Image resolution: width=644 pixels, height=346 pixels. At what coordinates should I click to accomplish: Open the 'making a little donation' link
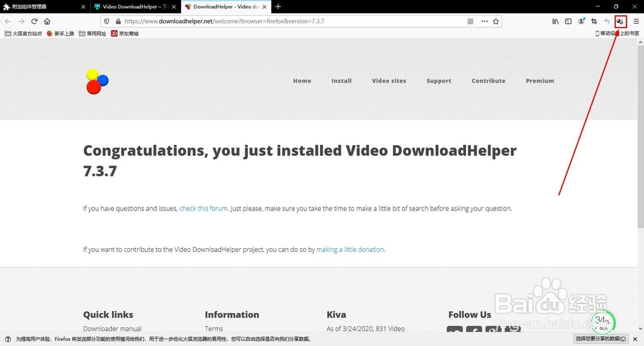pyautogui.click(x=350, y=249)
